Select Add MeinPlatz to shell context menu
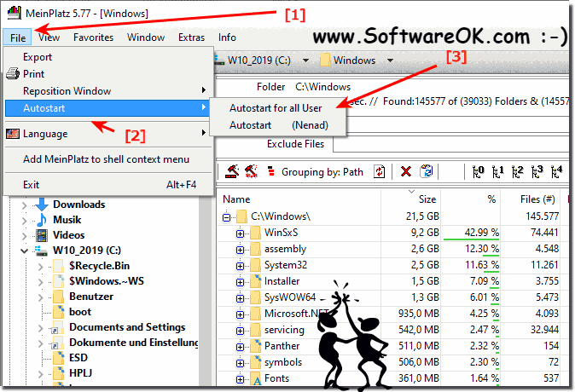 [x=108, y=159]
